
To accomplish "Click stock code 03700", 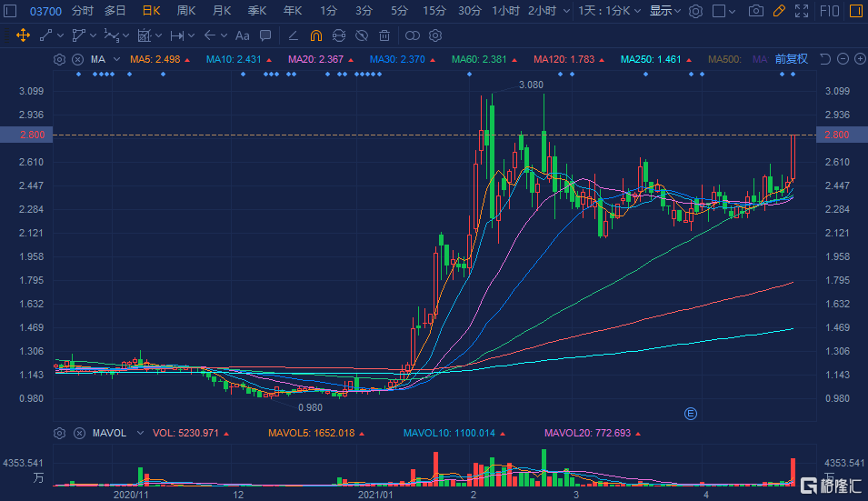I will tap(45, 11).
